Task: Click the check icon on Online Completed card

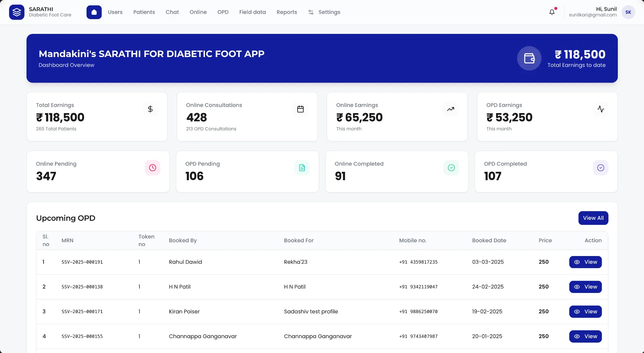Action: tap(451, 168)
